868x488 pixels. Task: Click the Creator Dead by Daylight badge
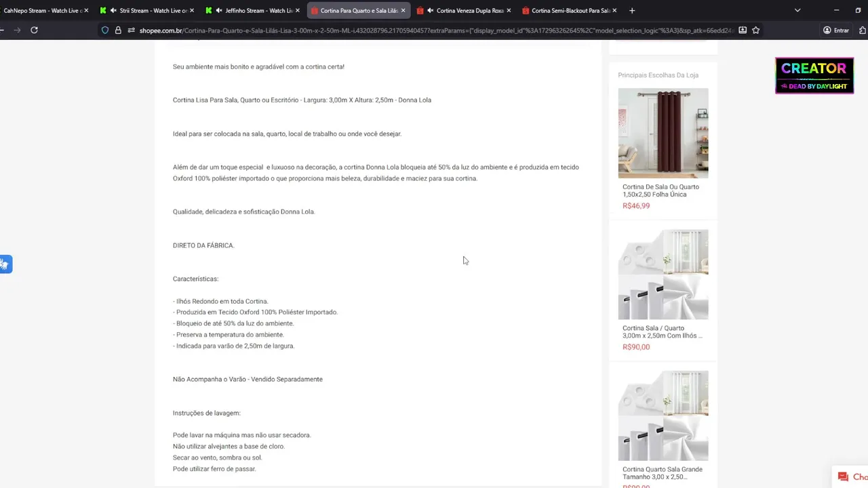[x=814, y=75]
